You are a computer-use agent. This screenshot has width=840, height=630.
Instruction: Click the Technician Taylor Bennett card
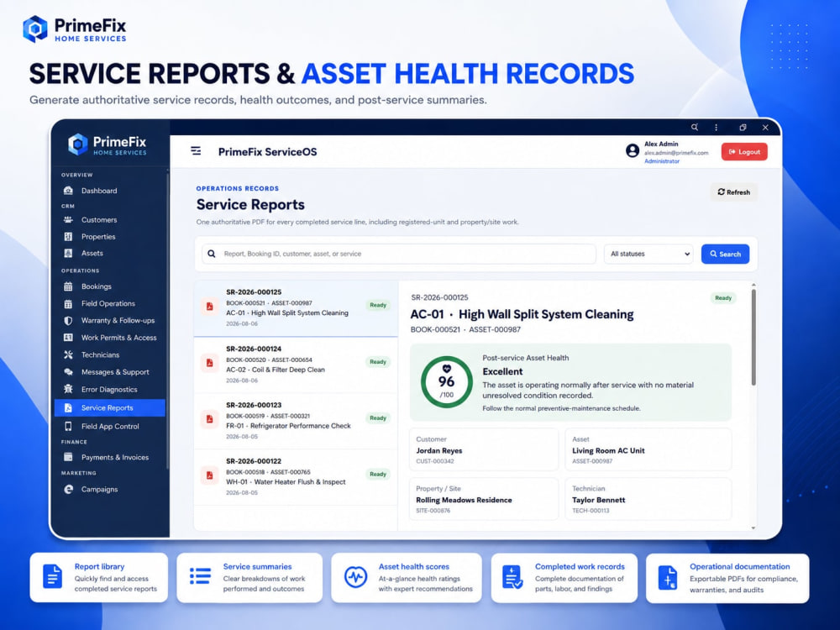tap(648, 499)
